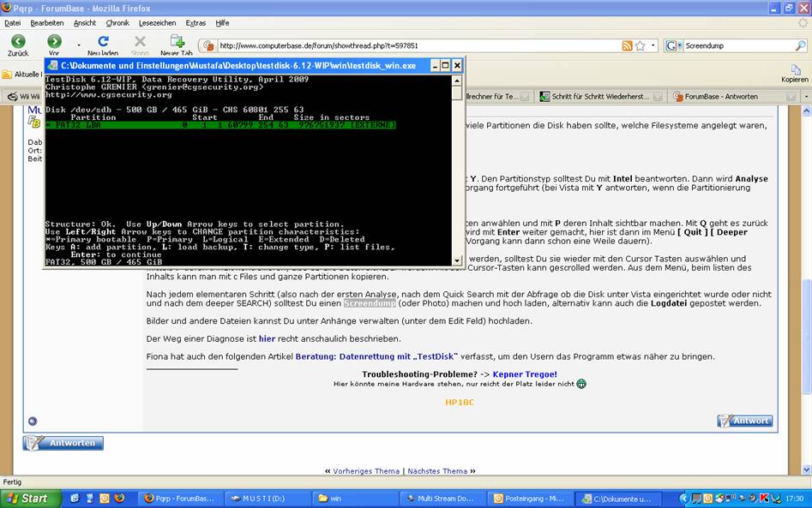Launch Firefox from quick launch bar
This screenshot has height=508, width=812.
pos(120,499)
